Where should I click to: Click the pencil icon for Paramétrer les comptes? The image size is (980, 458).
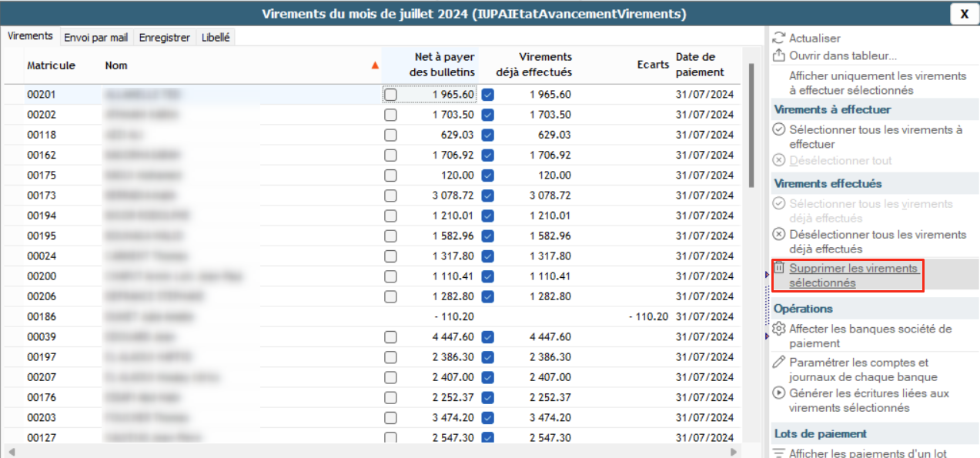point(778,363)
